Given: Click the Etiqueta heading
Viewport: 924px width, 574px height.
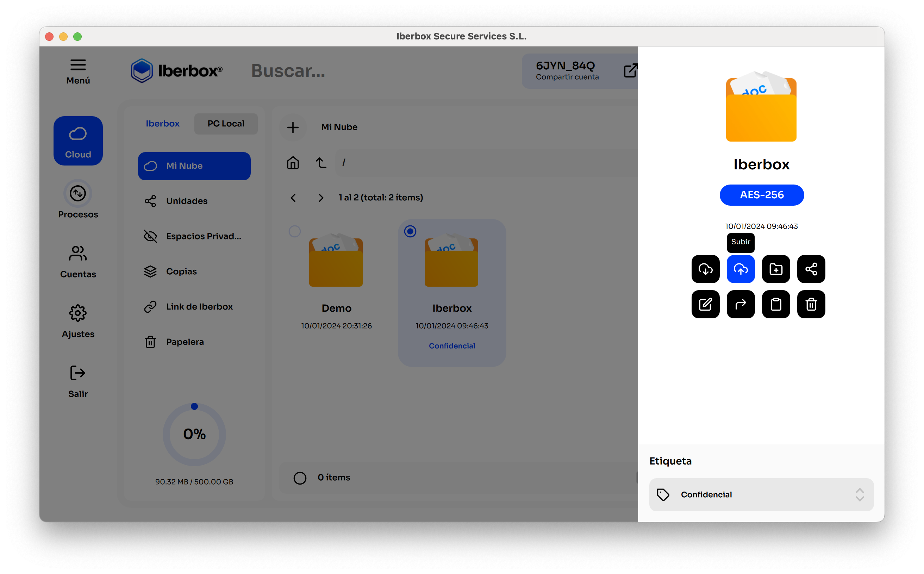Looking at the screenshot, I should click(x=670, y=461).
